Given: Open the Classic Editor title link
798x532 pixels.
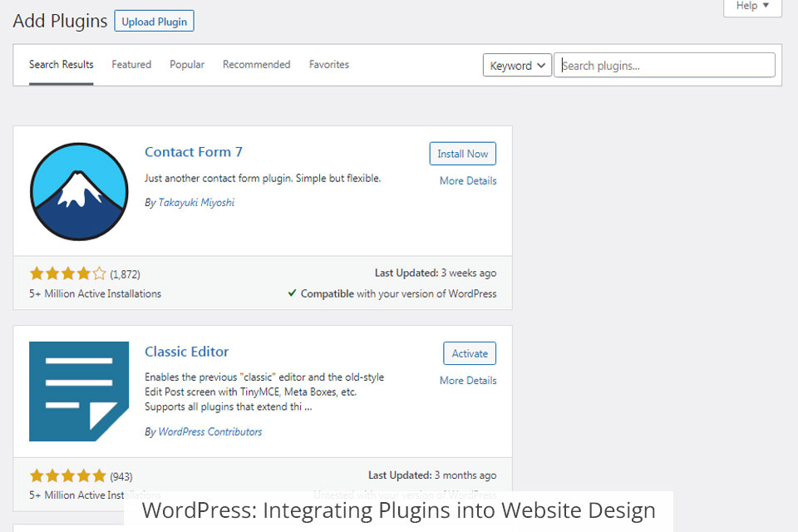Looking at the screenshot, I should (x=187, y=352).
